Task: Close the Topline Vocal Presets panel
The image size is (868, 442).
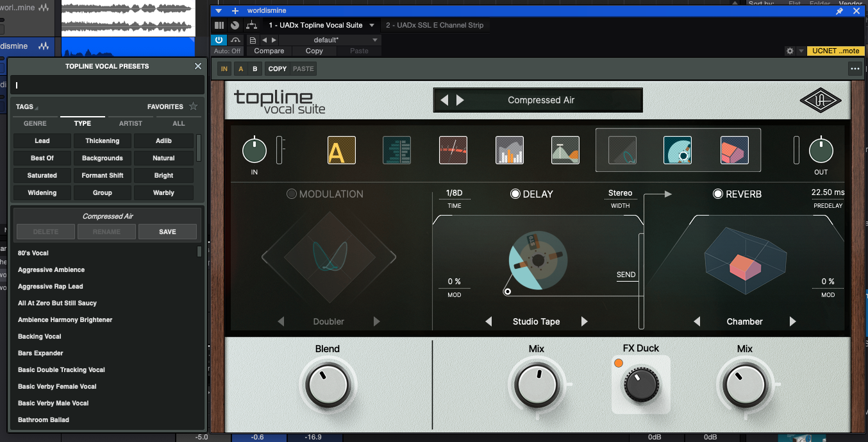Action: click(x=198, y=66)
